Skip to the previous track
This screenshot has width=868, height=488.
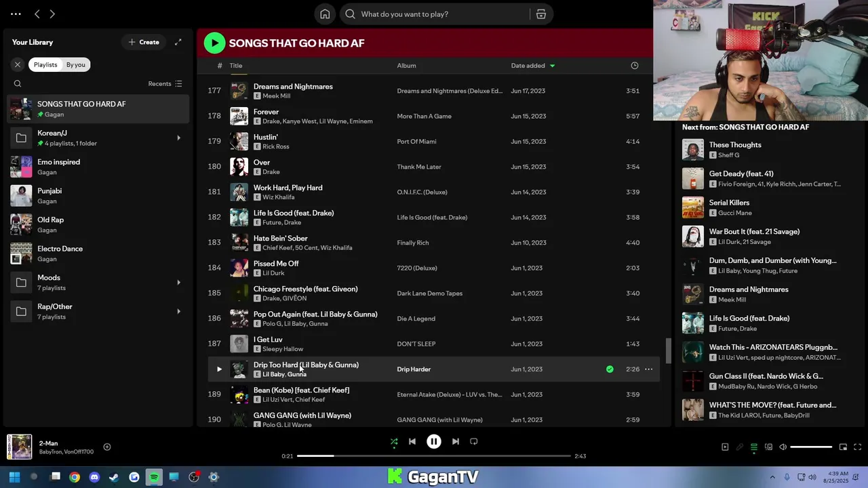(412, 441)
